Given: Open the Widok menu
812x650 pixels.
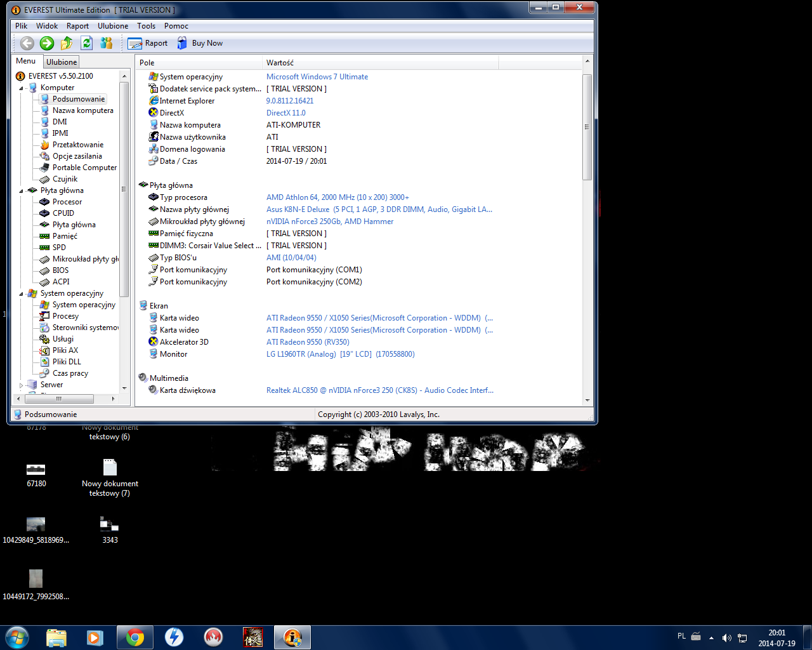Looking at the screenshot, I should click(47, 26).
